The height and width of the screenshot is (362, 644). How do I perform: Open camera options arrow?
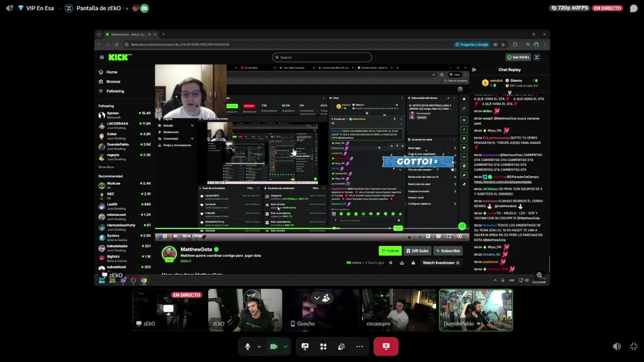pos(285,346)
